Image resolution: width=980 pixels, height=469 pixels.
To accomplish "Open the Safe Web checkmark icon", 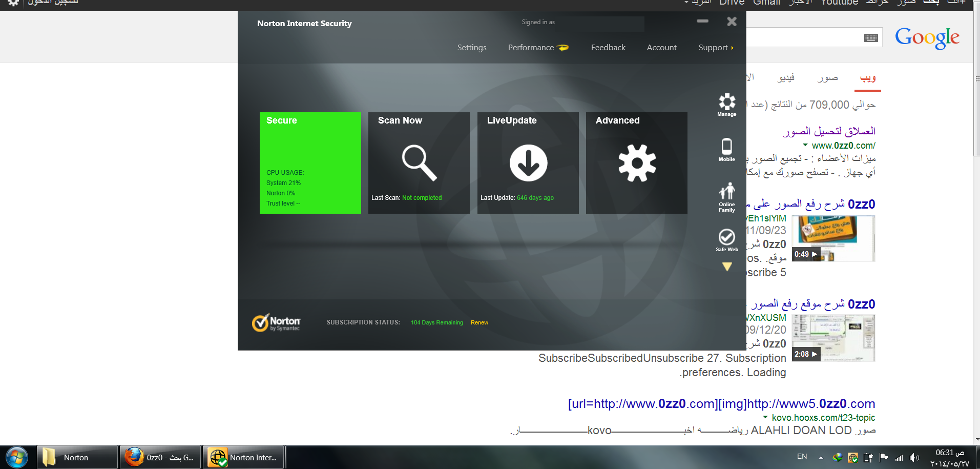I will (726, 240).
